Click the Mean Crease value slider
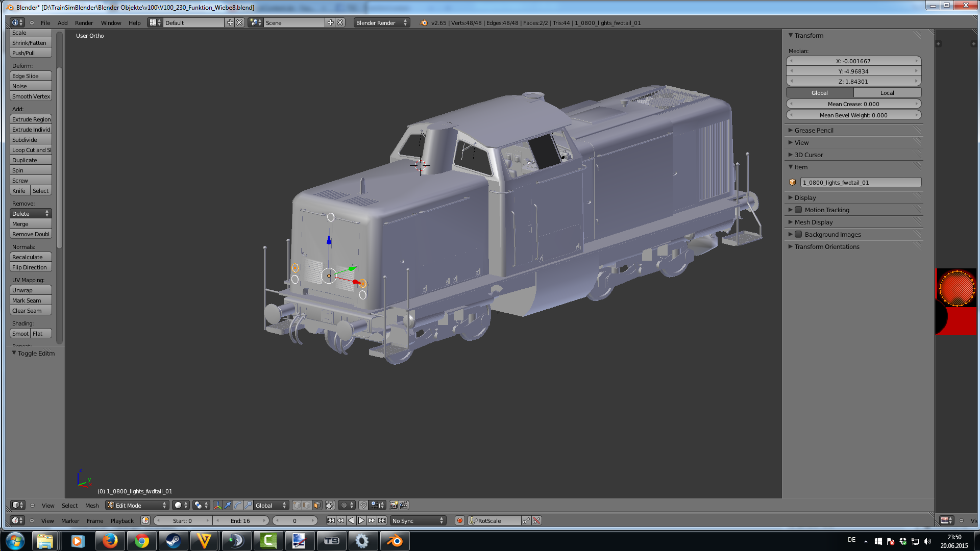980x551 pixels. (853, 104)
